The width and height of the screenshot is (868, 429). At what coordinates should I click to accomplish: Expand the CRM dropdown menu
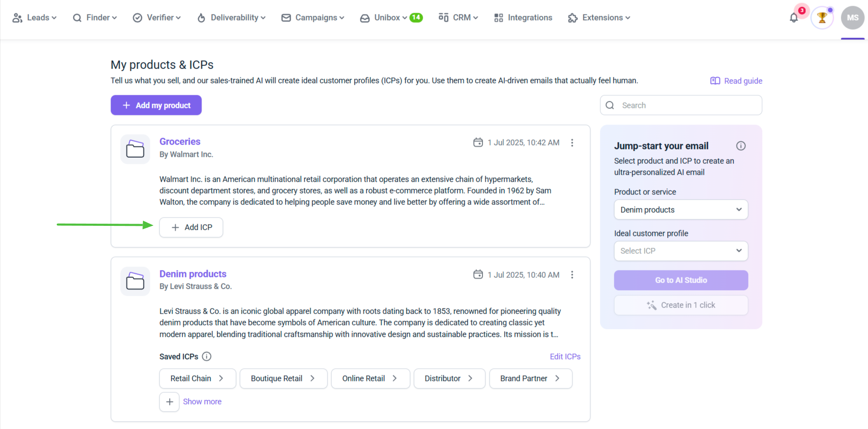click(x=458, y=18)
